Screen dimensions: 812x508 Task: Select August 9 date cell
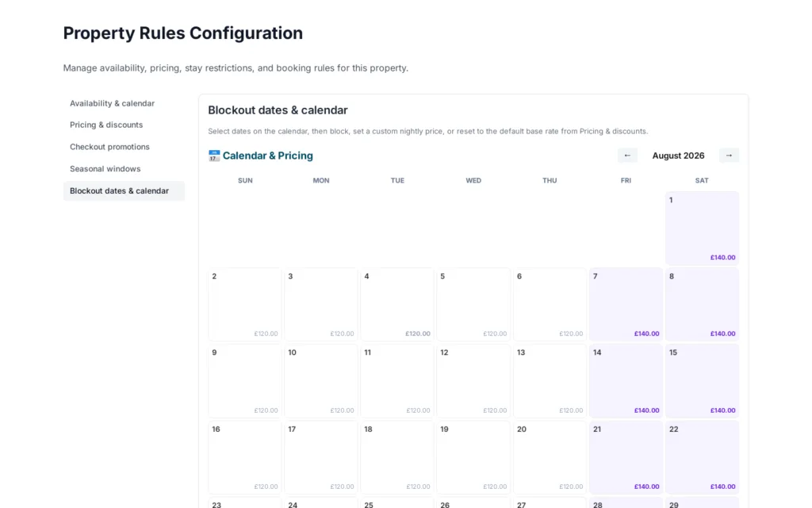(245, 381)
